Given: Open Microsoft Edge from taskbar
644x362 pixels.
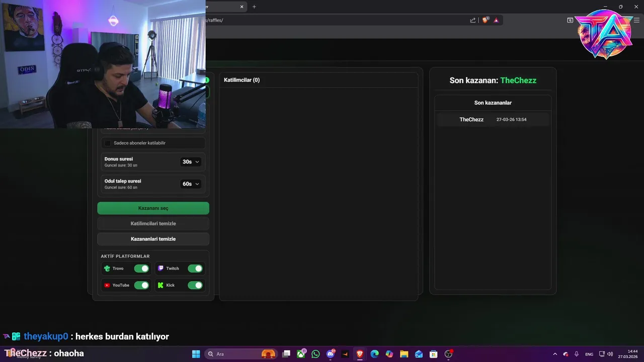Looking at the screenshot, I should [374, 354].
